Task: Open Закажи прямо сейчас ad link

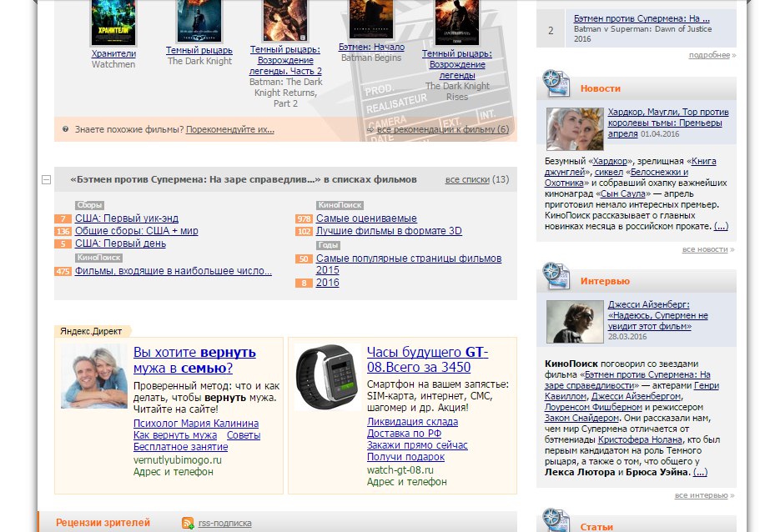Action: click(x=417, y=445)
